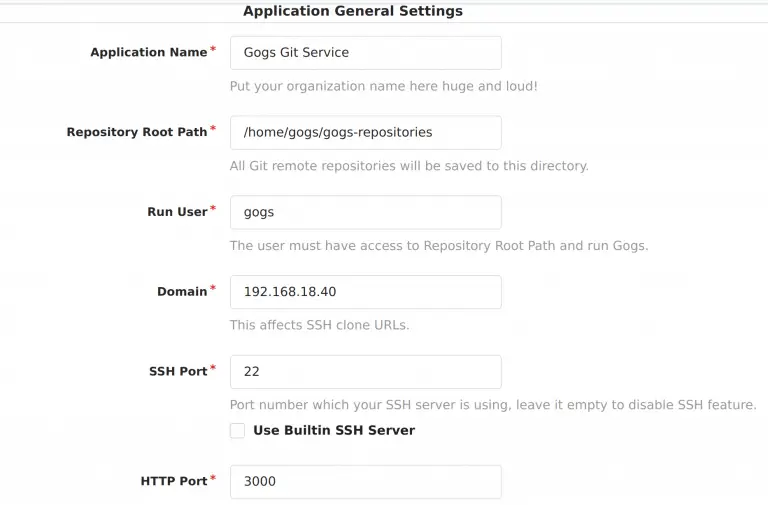Click the SSH port number description text
The height and width of the screenshot is (505, 768).
492,405
